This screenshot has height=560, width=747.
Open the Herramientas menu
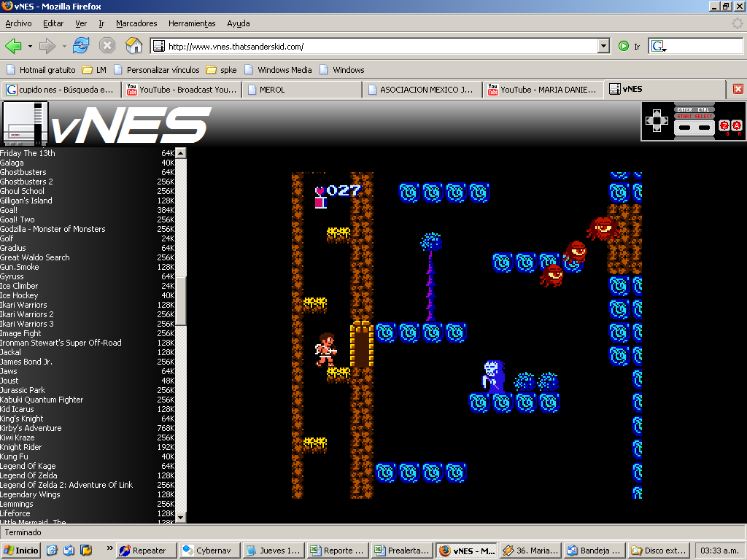coord(192,23)
